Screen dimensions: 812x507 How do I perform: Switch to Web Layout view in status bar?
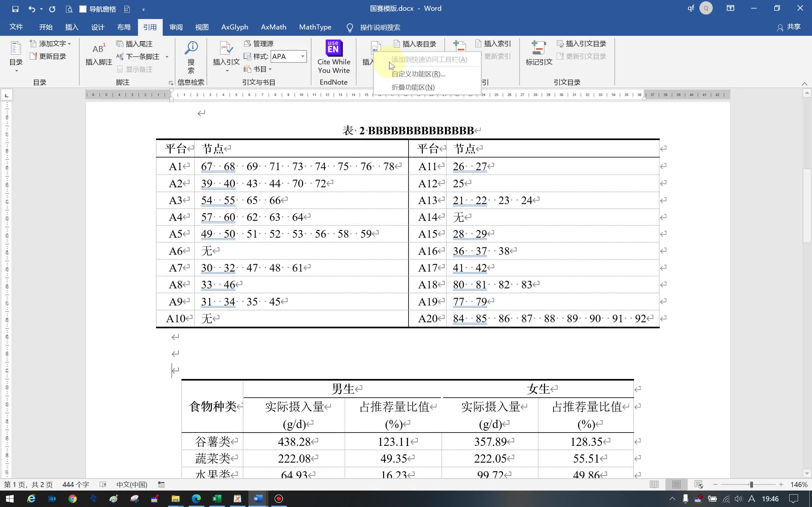click(x=698, y=485)
